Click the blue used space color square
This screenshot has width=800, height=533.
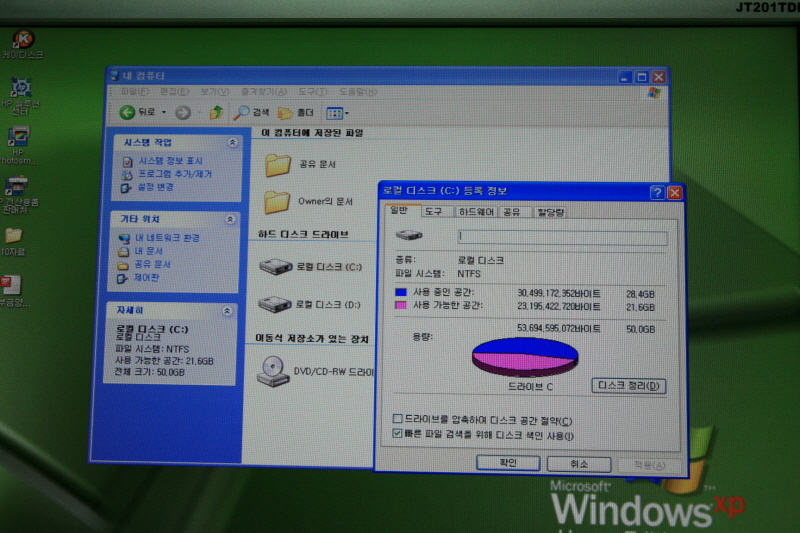pyautogui.click(x=401, y=292)
